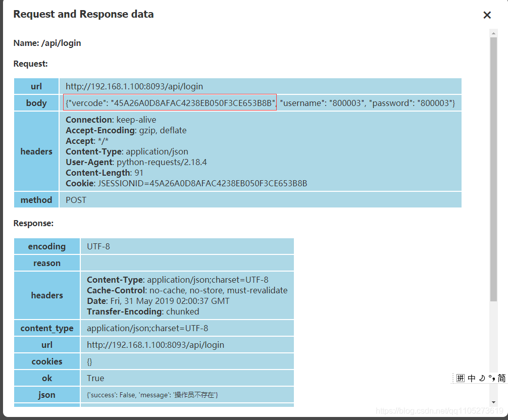Click the vertical scrollbar thumb

tap(493, 169)
